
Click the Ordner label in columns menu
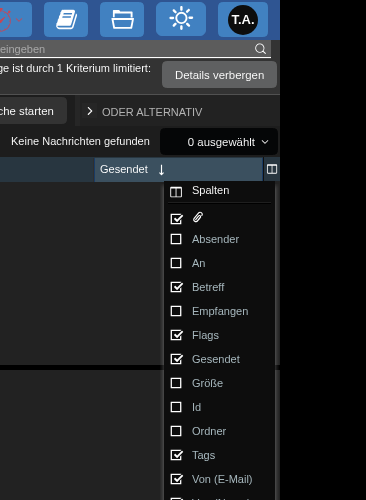coord(209,431)
